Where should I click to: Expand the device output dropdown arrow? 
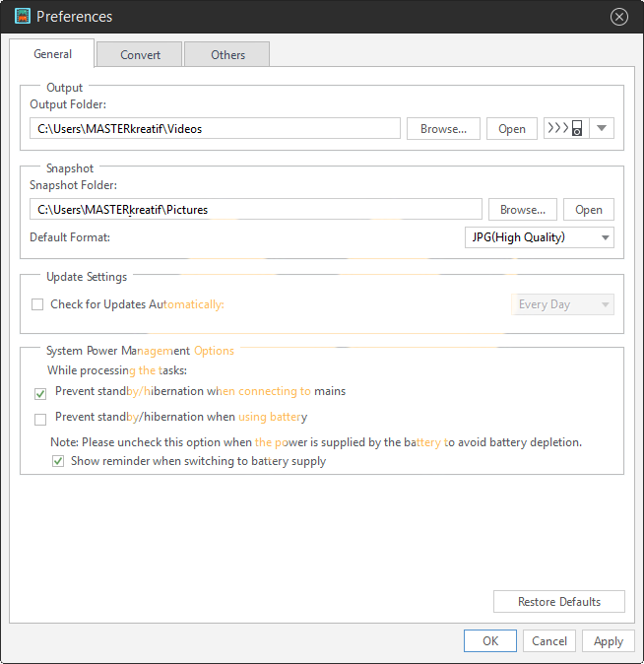(602, 128)
